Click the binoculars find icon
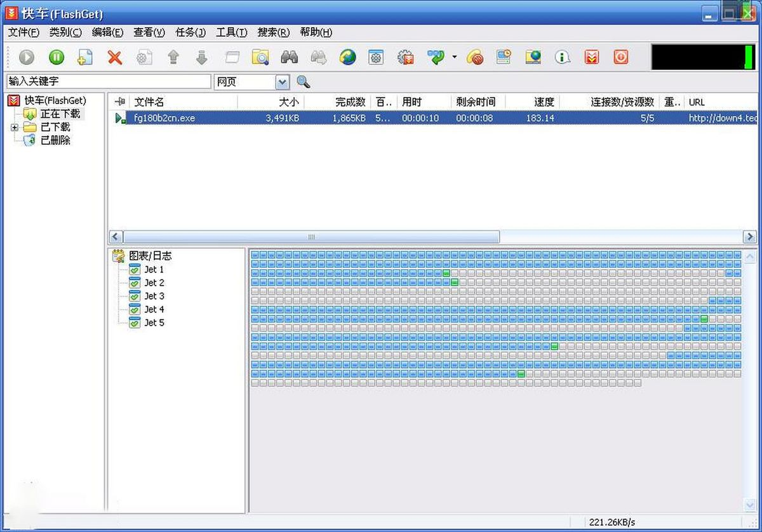This screenshot has width=762, height=532. pyautogui.click(x=290, y=57)
